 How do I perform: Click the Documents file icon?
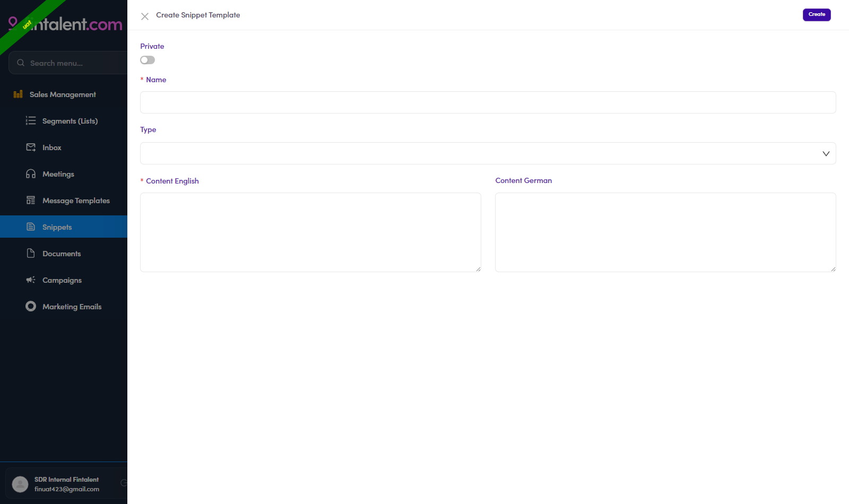pos(31,253)
